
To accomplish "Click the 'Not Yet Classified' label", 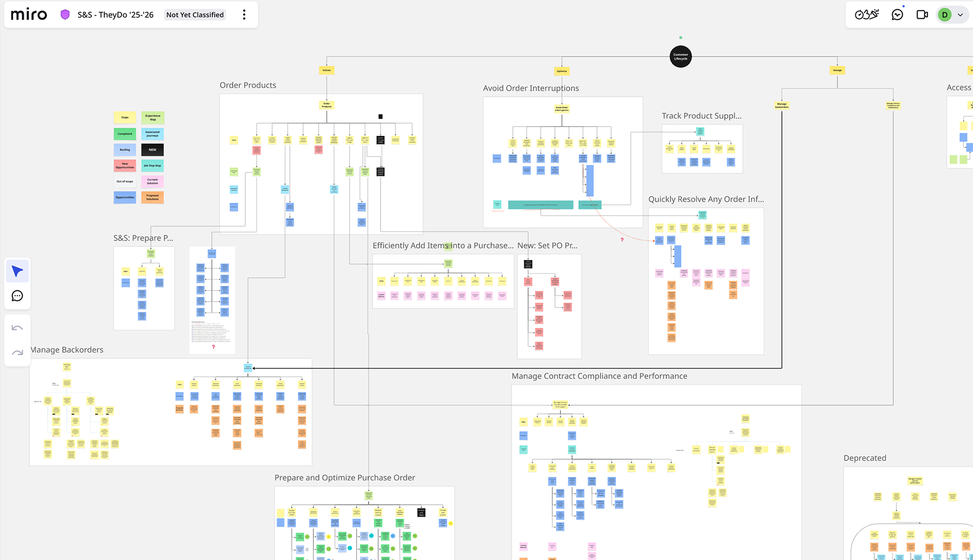I will [x=195, y=15].
